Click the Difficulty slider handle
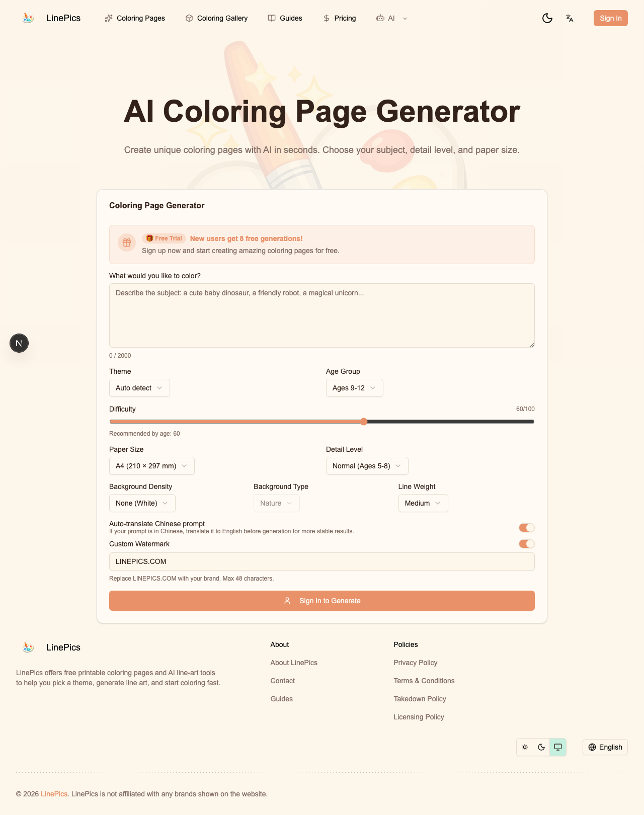644x815 pixels. coord(364,422)
